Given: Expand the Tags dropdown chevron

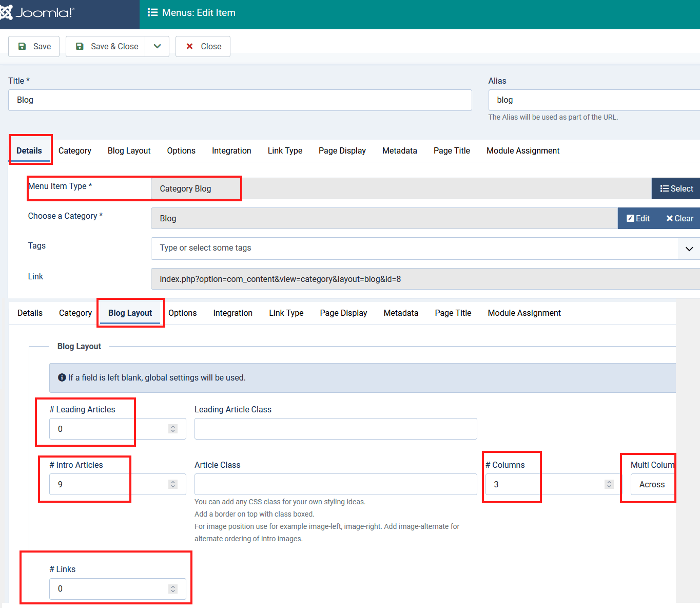Looking at the screenshot, I should (x=689, y=249).
